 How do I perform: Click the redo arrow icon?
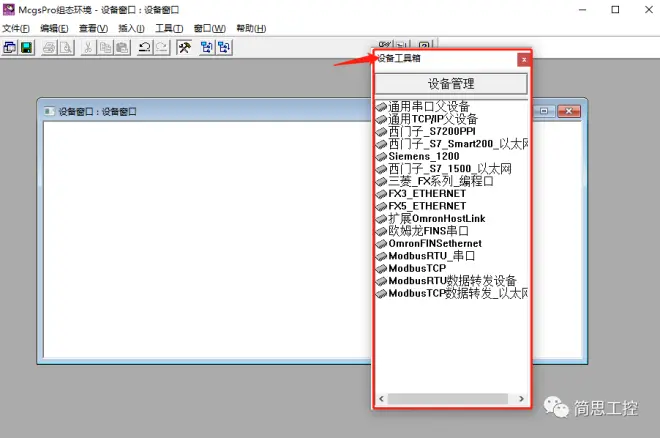[x=162, y=48]
